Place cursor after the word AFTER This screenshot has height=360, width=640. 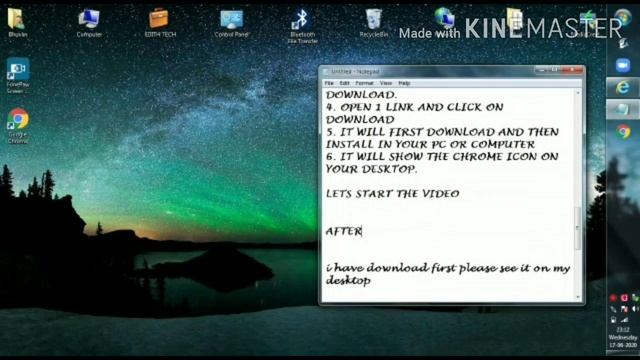[362, 231]
